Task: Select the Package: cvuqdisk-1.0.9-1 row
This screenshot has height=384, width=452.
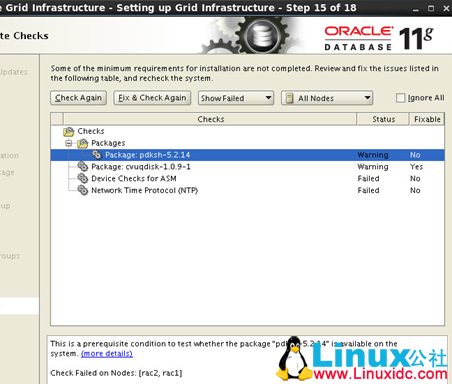Action: [x=247, y=167]
